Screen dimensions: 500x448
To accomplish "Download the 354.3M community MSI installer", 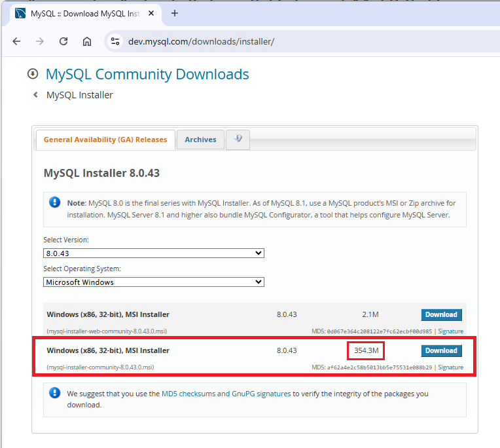I will (441, 350).
